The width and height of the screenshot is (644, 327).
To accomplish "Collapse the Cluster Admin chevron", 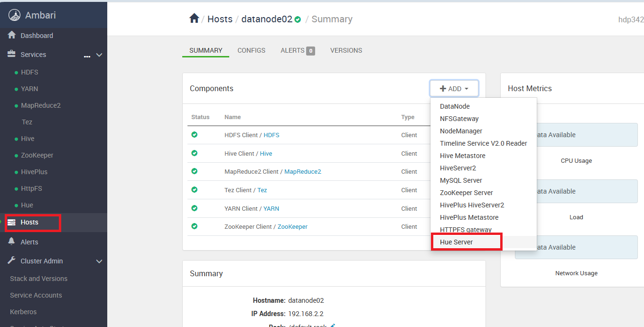I will tap(99, 261).
